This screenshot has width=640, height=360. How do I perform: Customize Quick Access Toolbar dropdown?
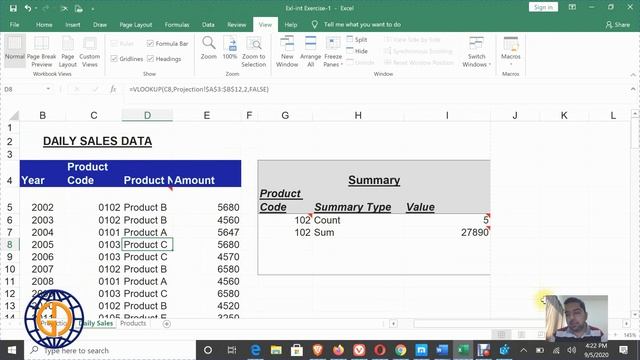[93, 9]
